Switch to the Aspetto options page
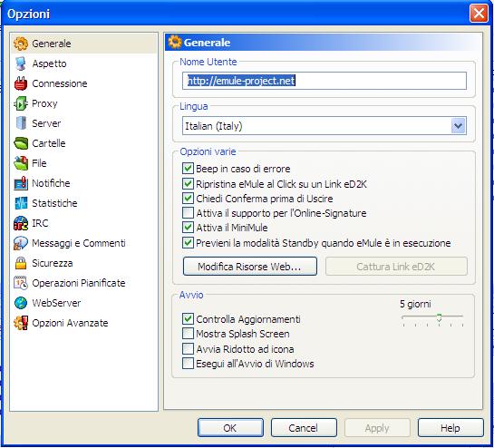The image size is (494, 448). point(49,63)
